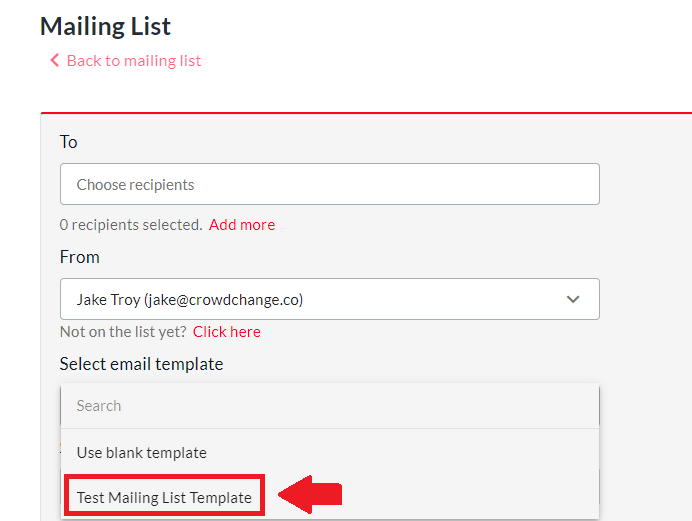Select the Jake Troy sender text
692x521 pixels.
tap(108, 299)
